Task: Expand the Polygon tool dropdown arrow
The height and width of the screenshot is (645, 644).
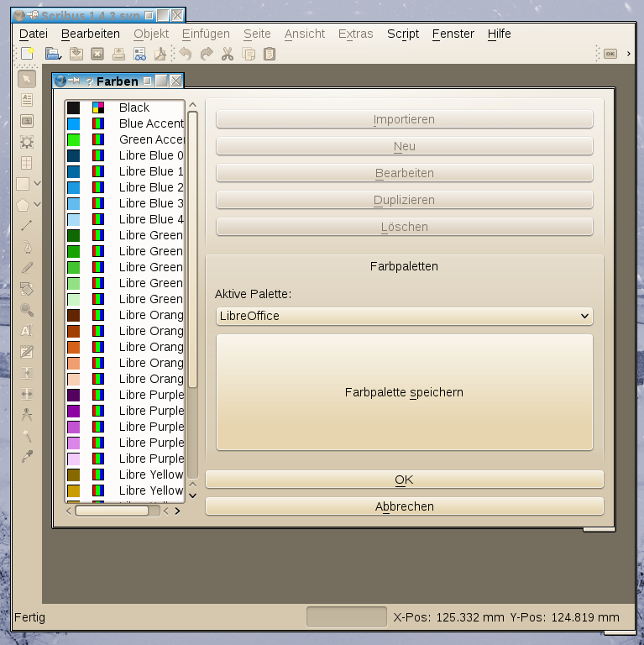Action: click(x=37, y=204)
